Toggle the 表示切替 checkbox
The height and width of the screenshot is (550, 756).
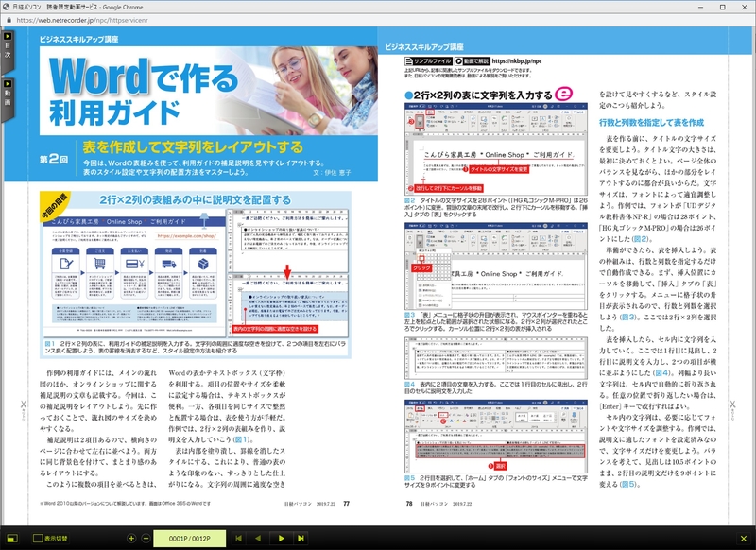[x=38, y=539]
